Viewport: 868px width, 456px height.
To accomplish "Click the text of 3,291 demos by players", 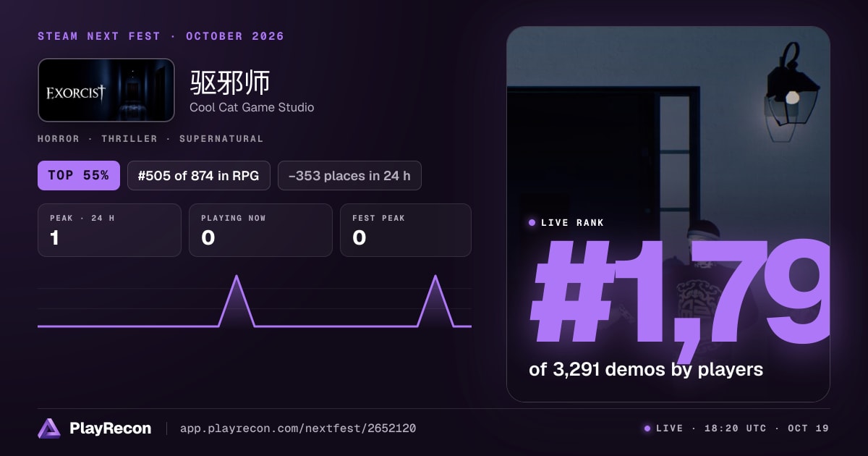I will click(646, 369).
